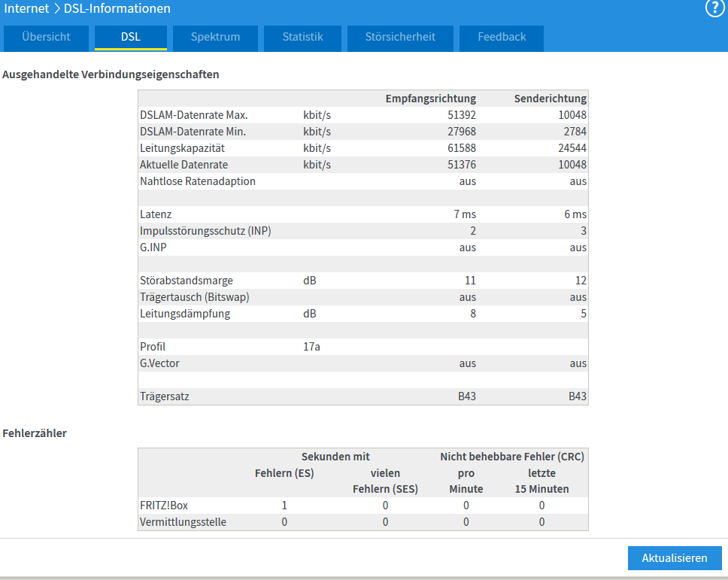Open the Störsicherheit tab

pyautogui.click(x=400, y=37)
